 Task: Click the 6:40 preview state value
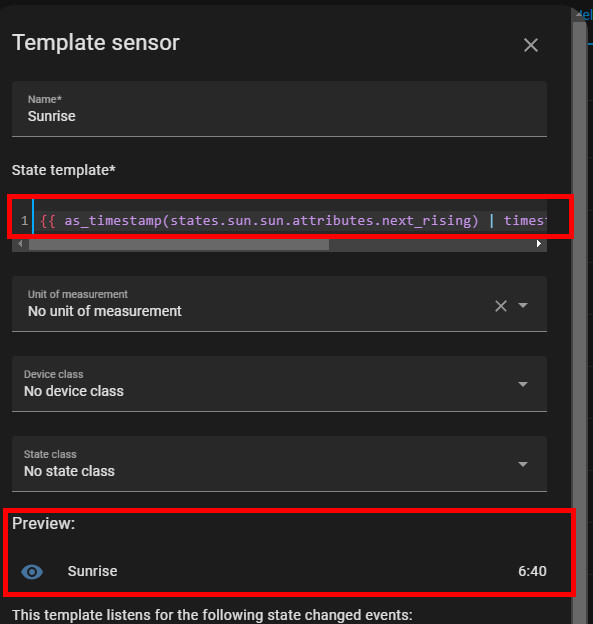coord(532,571)
